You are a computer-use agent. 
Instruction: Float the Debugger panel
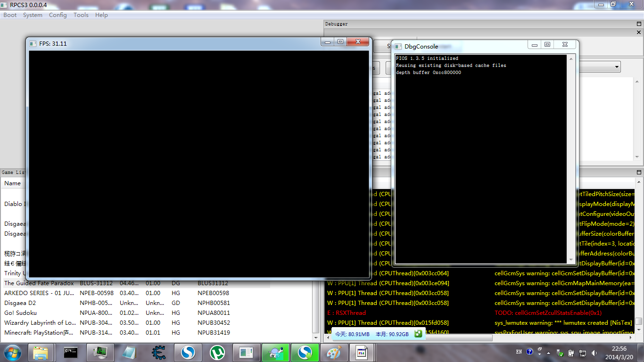[639, 24]
